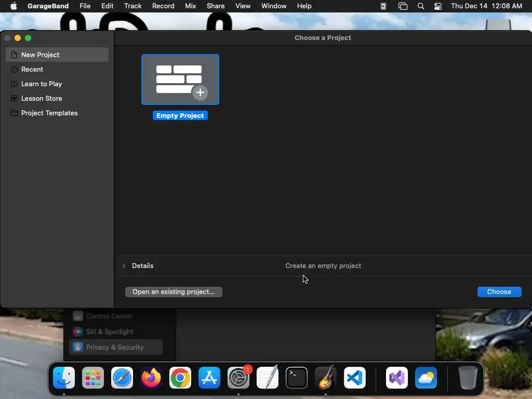Click the green zoom window button

28,38
